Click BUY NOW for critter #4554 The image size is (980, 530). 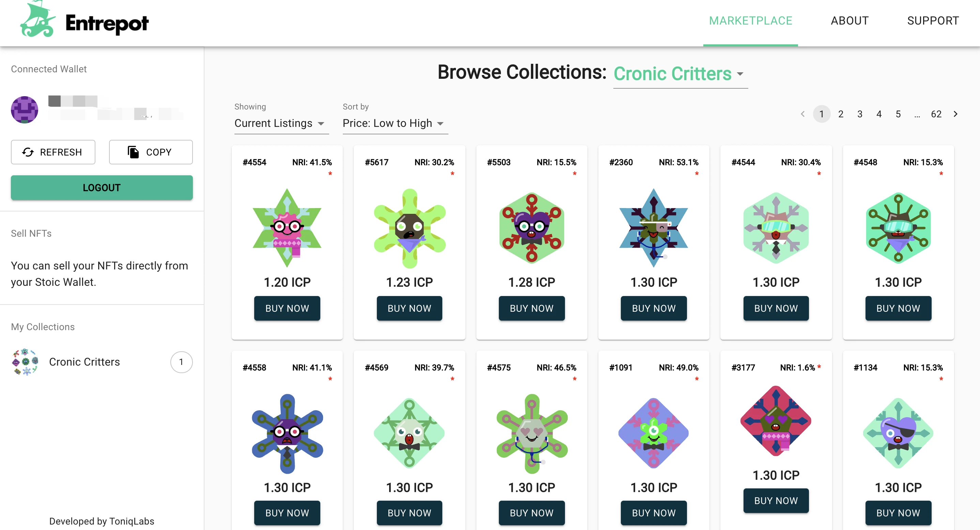tap(287, 307)
